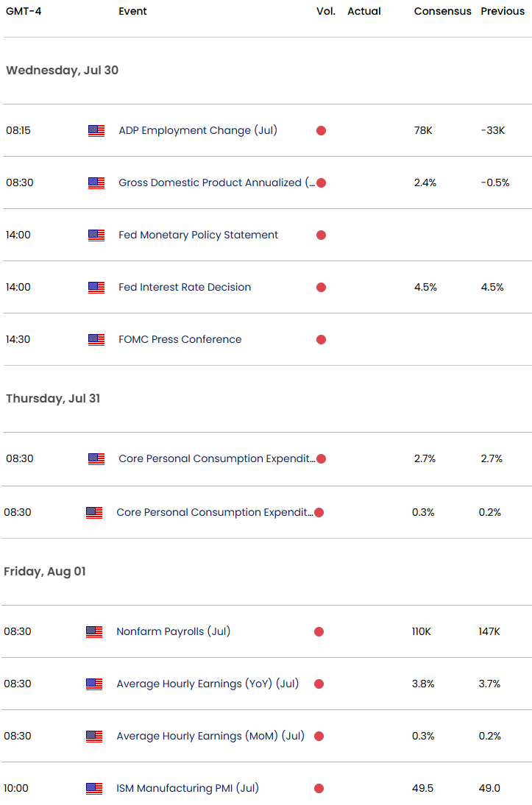Screen dimensions: 532x805
Task: Click the flag icon next to Fed Interest Rate Decision
Action: click(96, 288)
